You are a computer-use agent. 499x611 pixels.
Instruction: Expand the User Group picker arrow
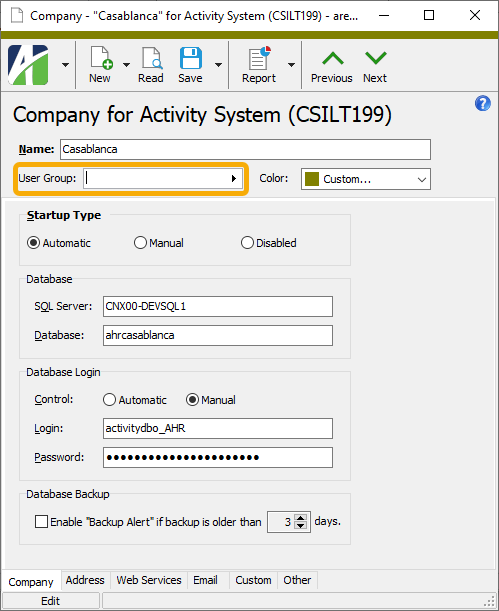point(234,178)
